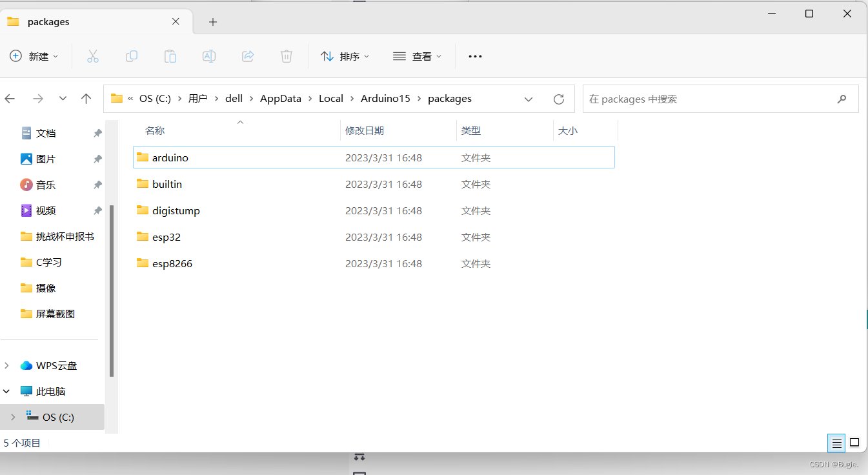This screenshot has height=475, width=868.
Task: Click OS (C:) in breadcrumb path
Action: click(155, 99)
